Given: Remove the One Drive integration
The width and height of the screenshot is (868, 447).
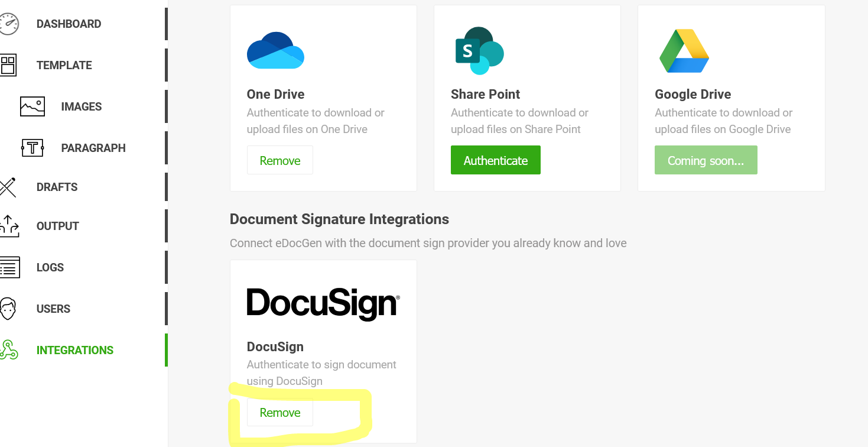Looking at the screenshot, I should click(x=280, y=160).
